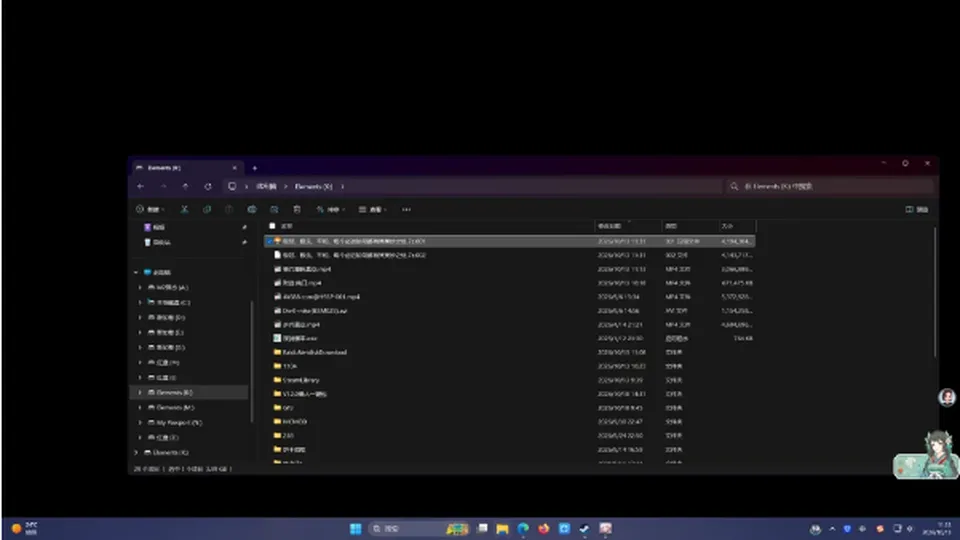Open the taskbar search box
The image size is (960, 540).
pos(419,528)
